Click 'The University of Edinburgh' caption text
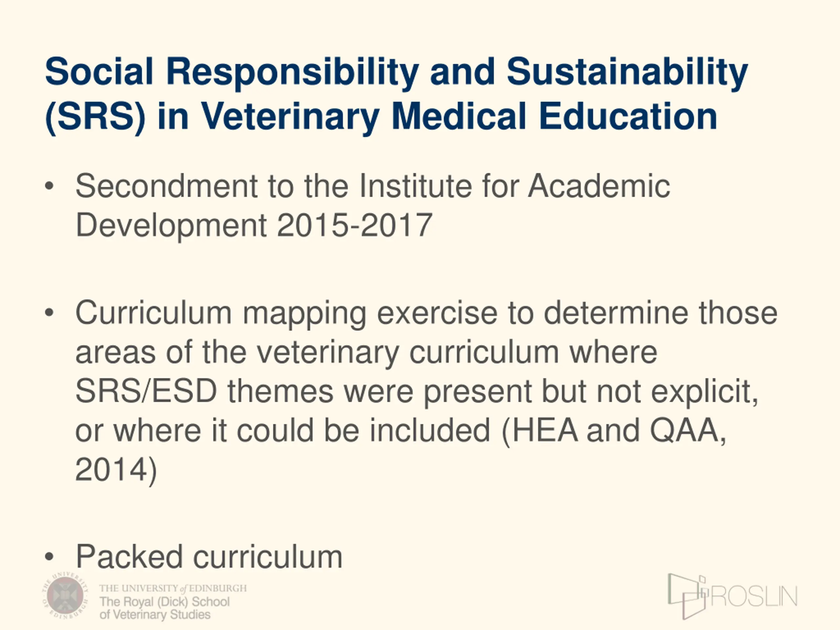Screen dimensions: 840x630 (173, 588)
